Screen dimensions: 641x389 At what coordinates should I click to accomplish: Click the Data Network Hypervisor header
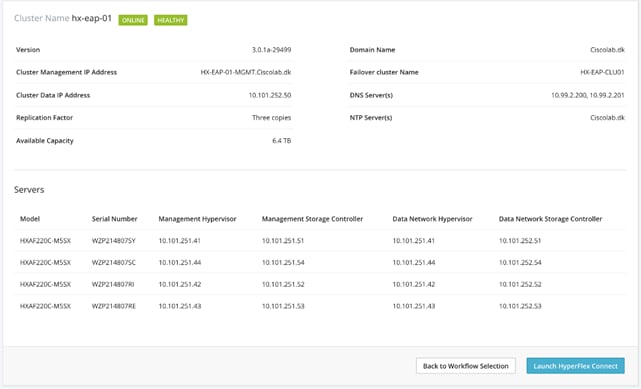(432, 219)
